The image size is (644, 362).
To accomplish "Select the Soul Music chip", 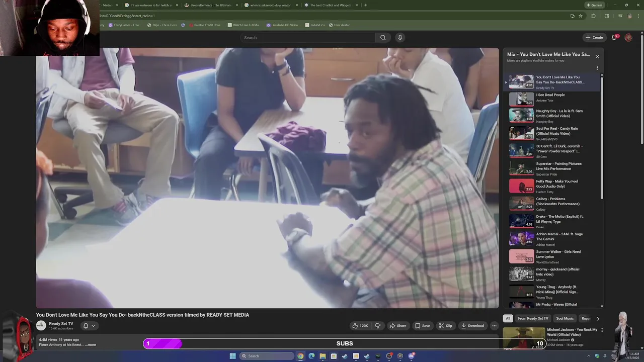I will tap(565, 318).
